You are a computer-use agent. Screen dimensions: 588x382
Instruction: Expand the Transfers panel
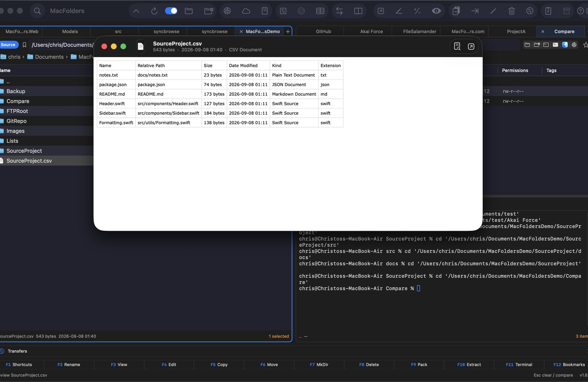(x=17, y=351)
